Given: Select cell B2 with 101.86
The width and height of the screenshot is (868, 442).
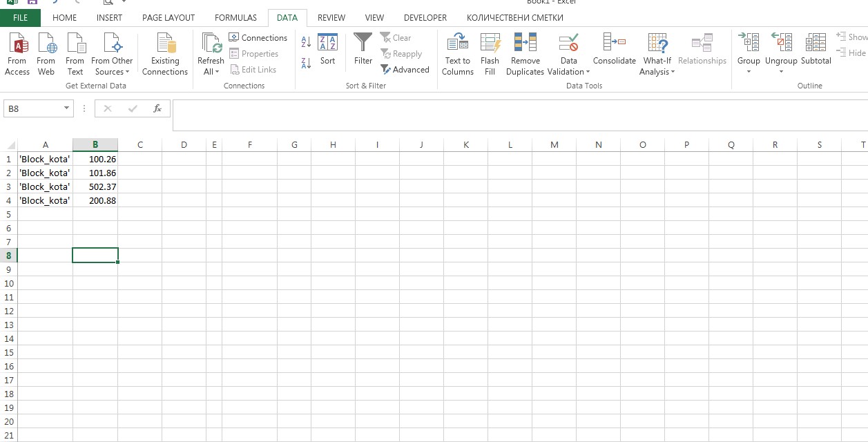Looking at the screenshot, I should tap(95, 173).
